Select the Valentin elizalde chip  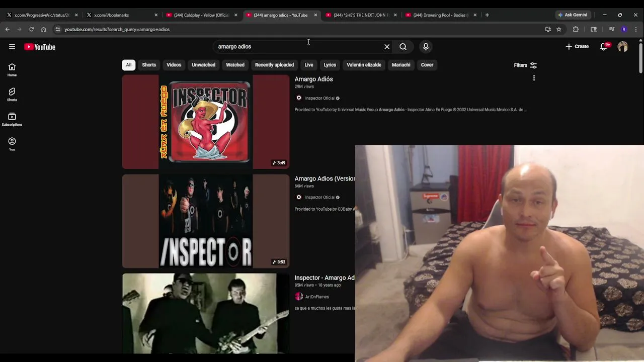[364, 65]
